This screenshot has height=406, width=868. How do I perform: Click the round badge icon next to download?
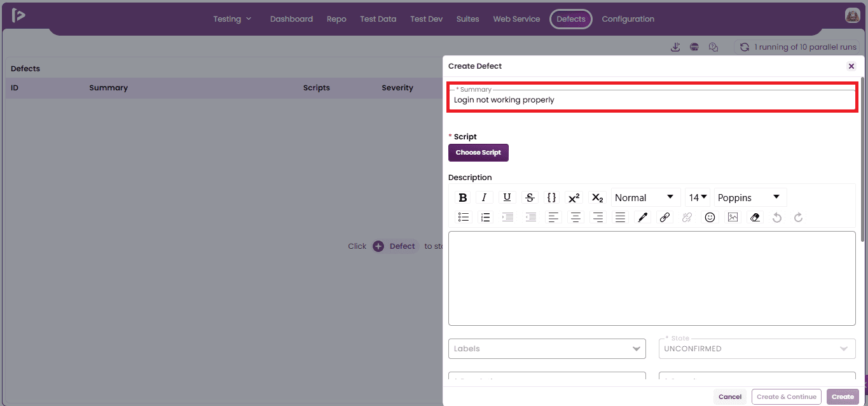point(694,47)
